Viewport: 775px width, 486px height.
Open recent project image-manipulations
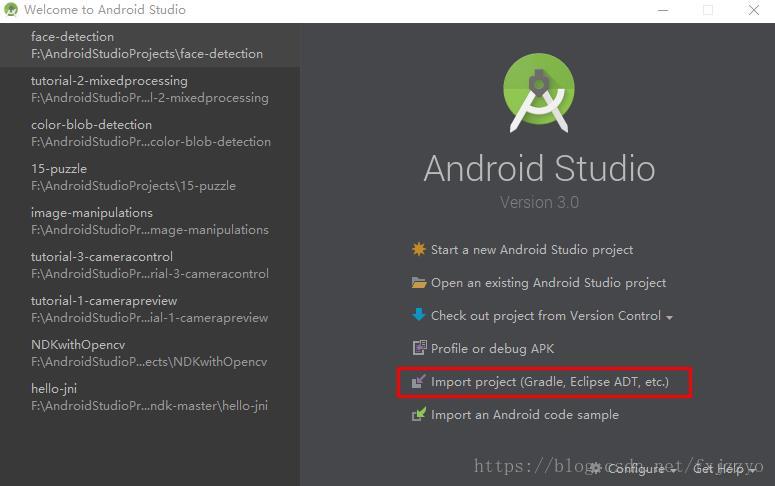pyautogui.click(x=150, y=221)
